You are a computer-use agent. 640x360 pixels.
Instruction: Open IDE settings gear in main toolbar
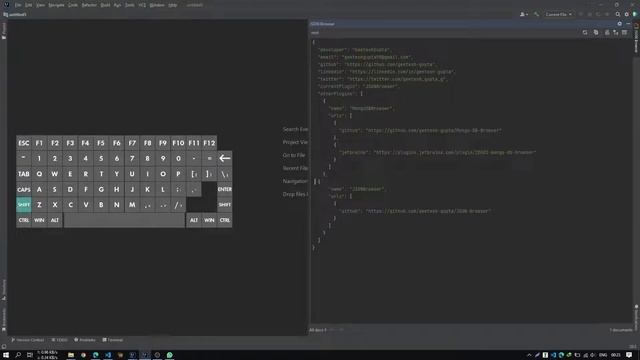627,14
